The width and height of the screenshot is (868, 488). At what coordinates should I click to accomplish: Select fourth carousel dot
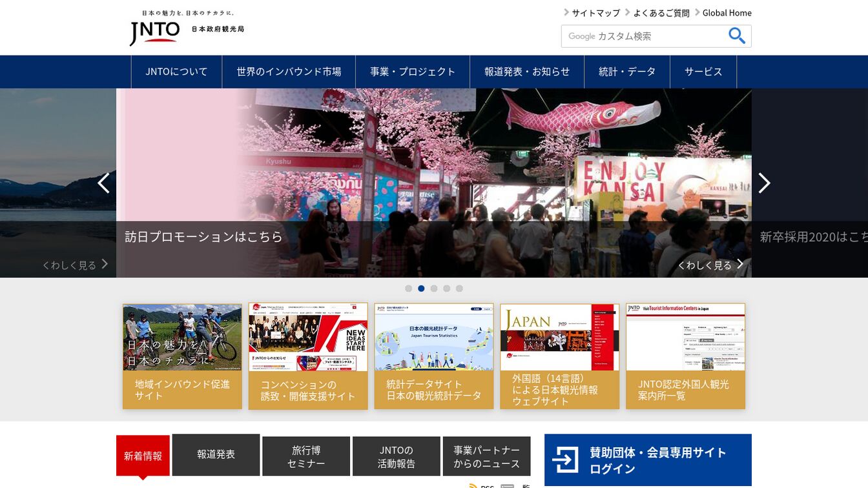pyautogui.click(x=447, y=289)
